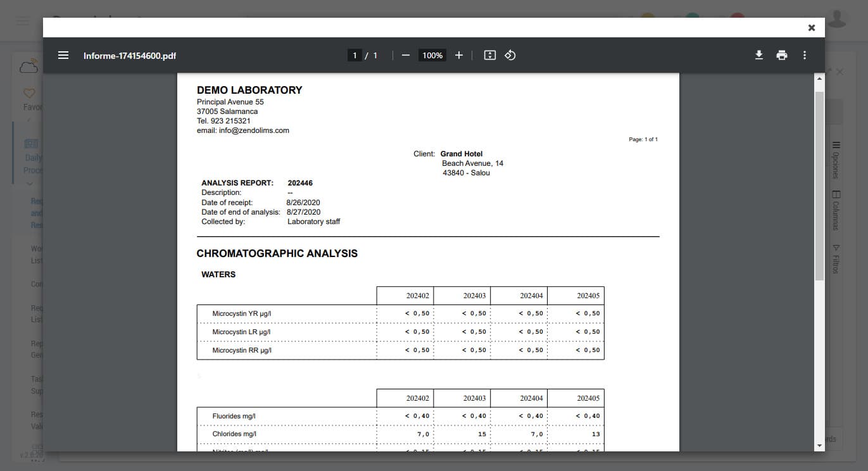
Task: Open the Opciones side panel tab
Action: 836,159
